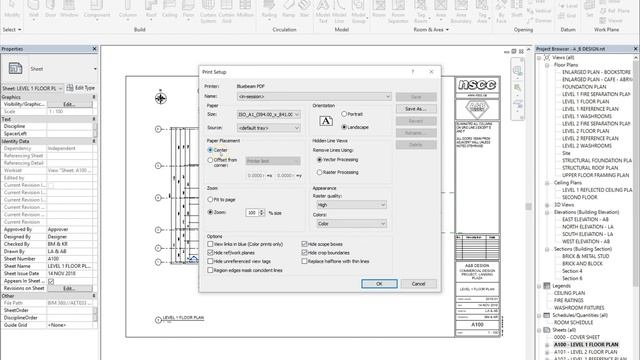Viewport: 640px width, 360px height.
Task: Toggle Appears In Sheet List checkbox
Action: click(51, 281)
